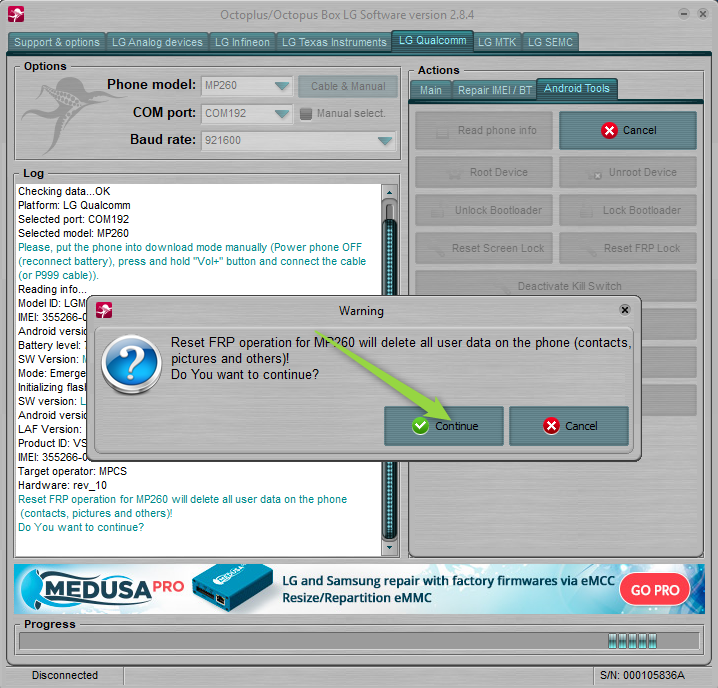Screen dimensions: 718x688
Task: Click the "Reading info..." log line
Action: pos(52,289)
